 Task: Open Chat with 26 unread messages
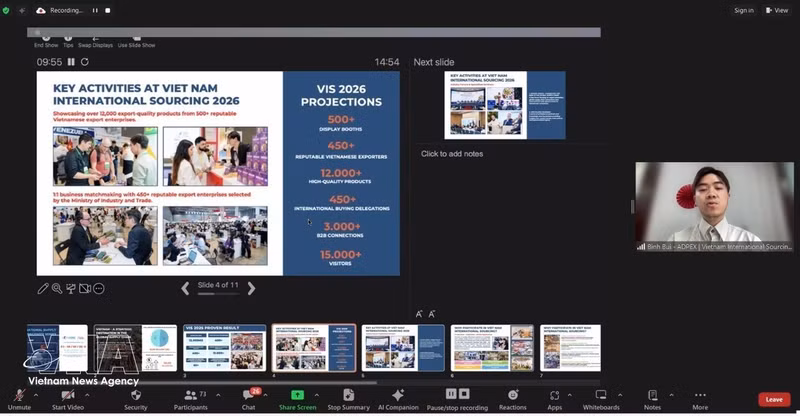pyautogui.click(x=249, y=400)
